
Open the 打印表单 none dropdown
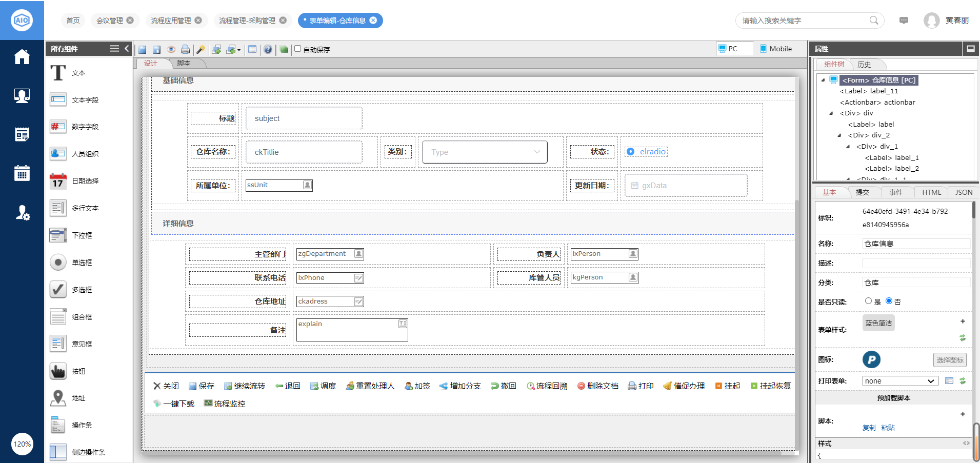[900, 381]
